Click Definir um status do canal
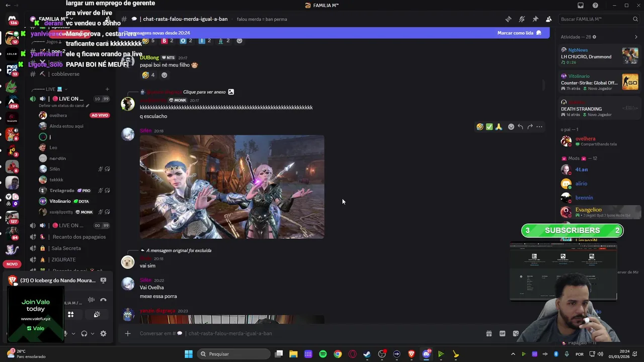 tap(64, 106)
